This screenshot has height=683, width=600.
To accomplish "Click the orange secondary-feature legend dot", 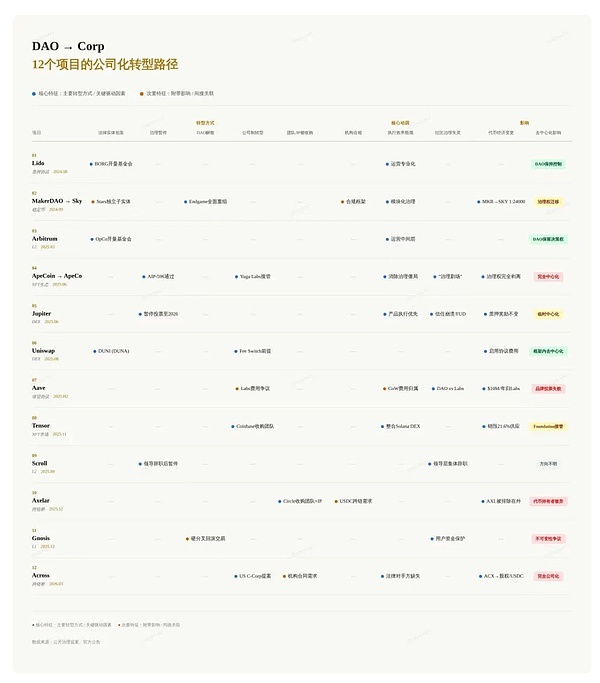I will 142,93.
